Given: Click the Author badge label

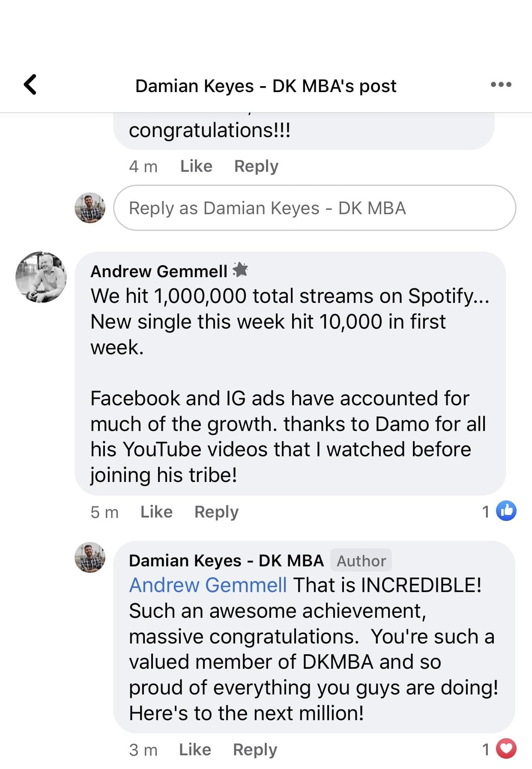Looking at the screenshot, I should click(x=361, y=561).
